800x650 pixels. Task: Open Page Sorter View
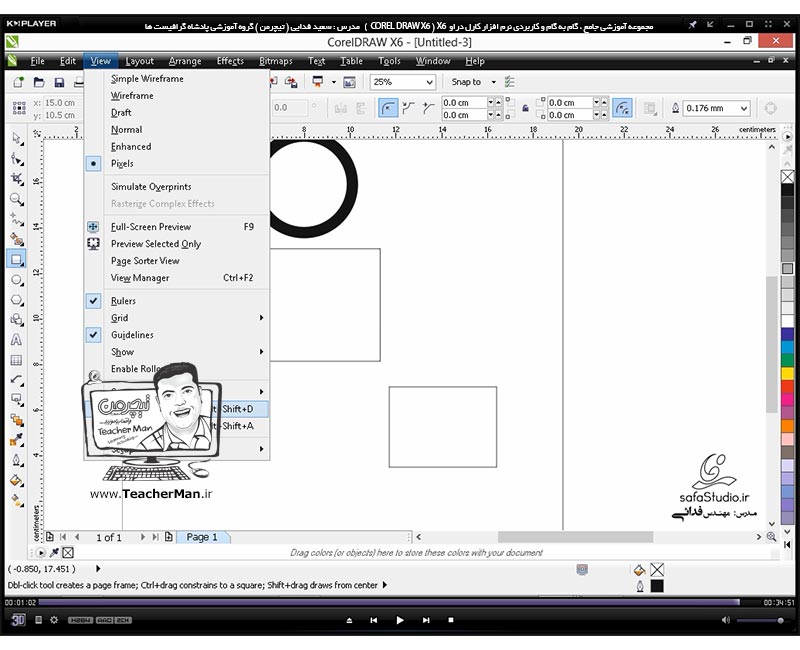tap(177, 261)
